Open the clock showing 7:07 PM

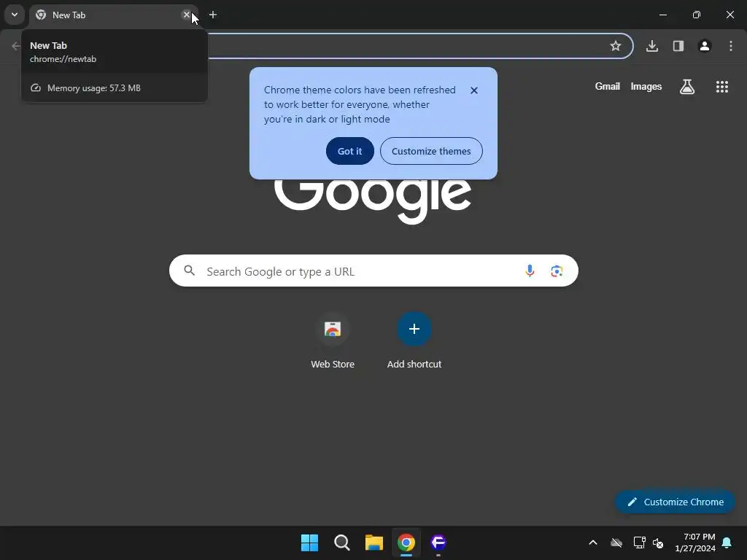pos(695,542)
